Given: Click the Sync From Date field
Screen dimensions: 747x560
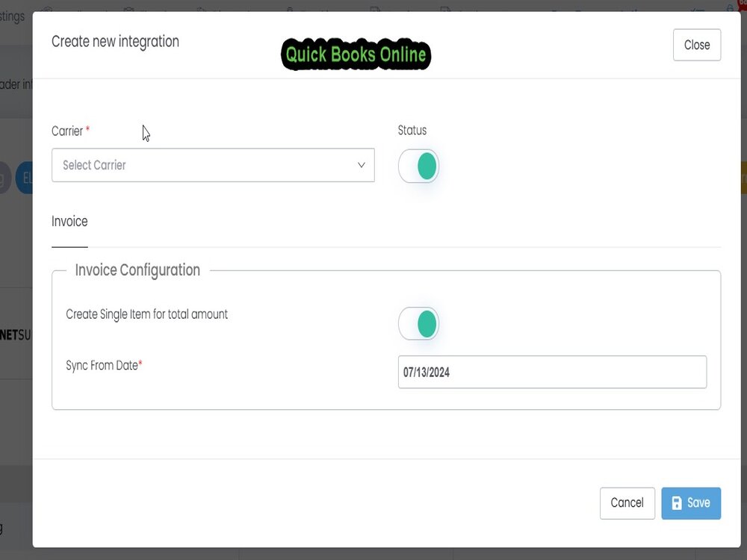Looking at the screenshot, I should tap(552, 372).
